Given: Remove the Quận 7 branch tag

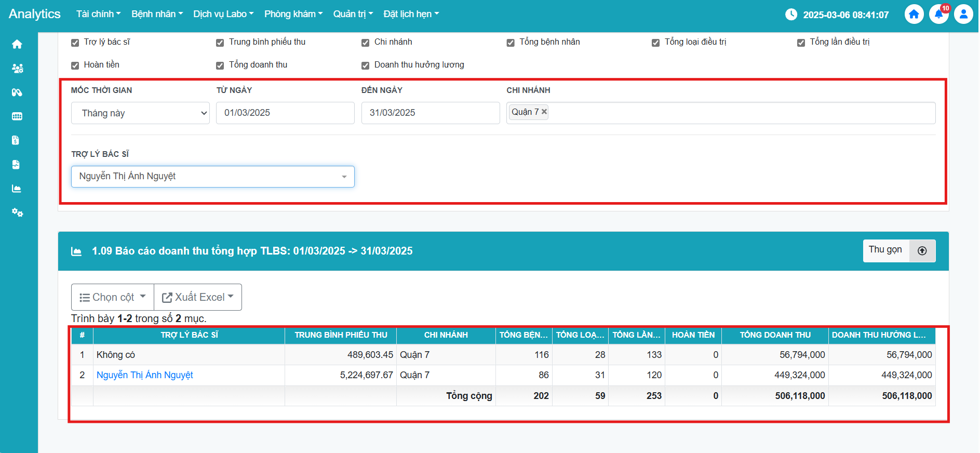Looking at the screenshot, I should [x=544, y=112].
